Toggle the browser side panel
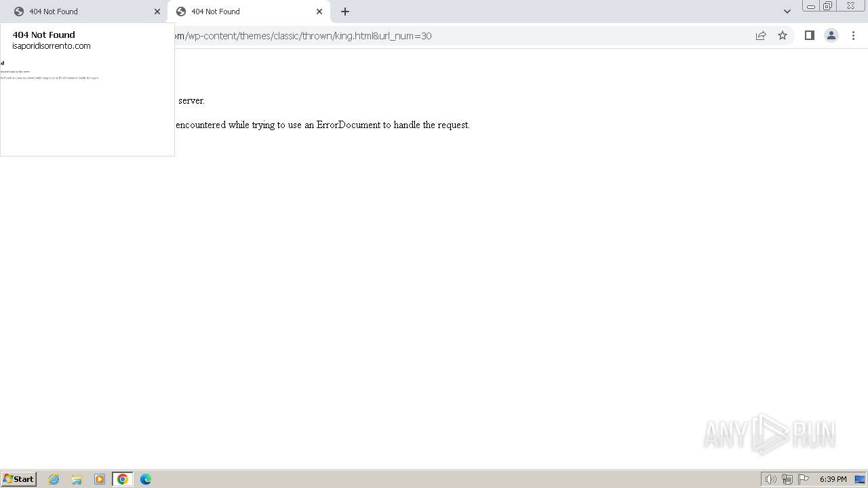This screenshot has height=488, width=868. (810, 36)
